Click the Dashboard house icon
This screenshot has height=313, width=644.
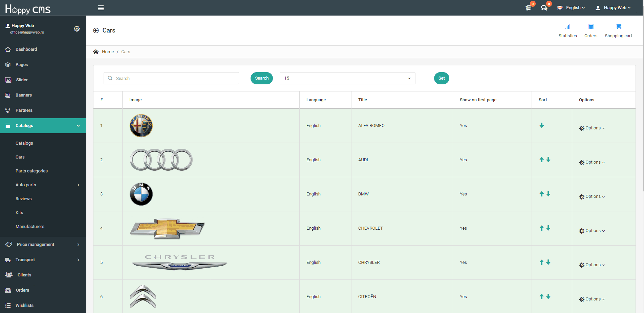(8, 49)
